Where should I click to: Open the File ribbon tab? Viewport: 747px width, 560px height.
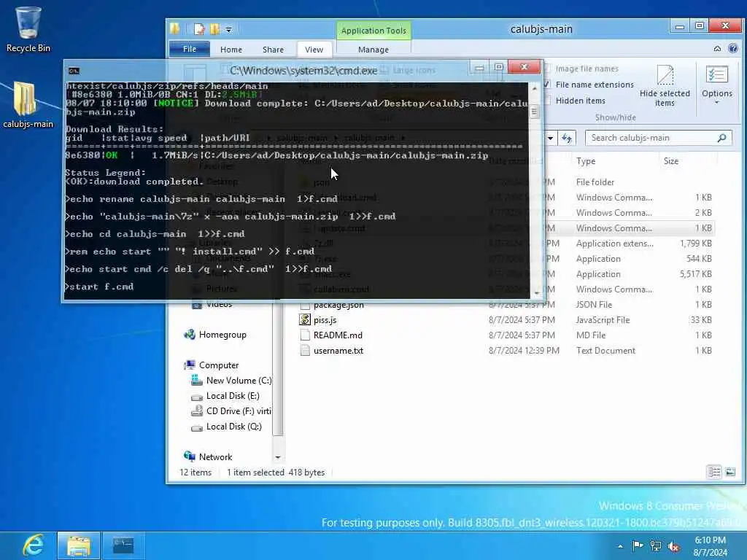pyautogui.click(x=189, y=49)
